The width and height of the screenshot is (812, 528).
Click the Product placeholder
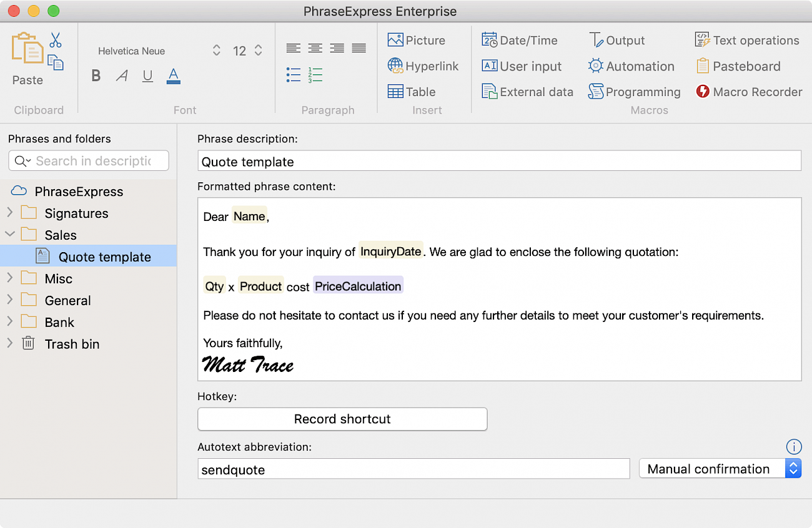pyautogui.click(x=261, y=286)
